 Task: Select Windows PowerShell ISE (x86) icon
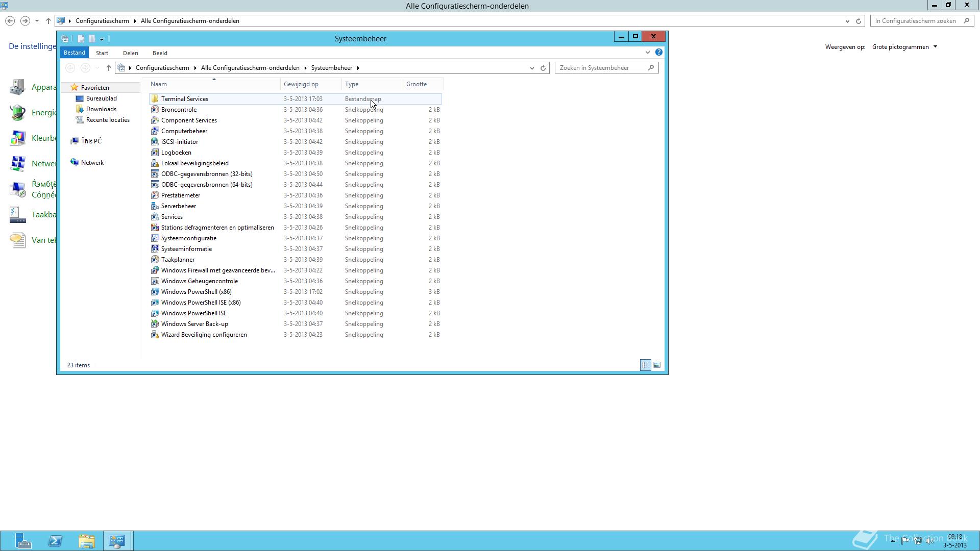pos(155,303)
